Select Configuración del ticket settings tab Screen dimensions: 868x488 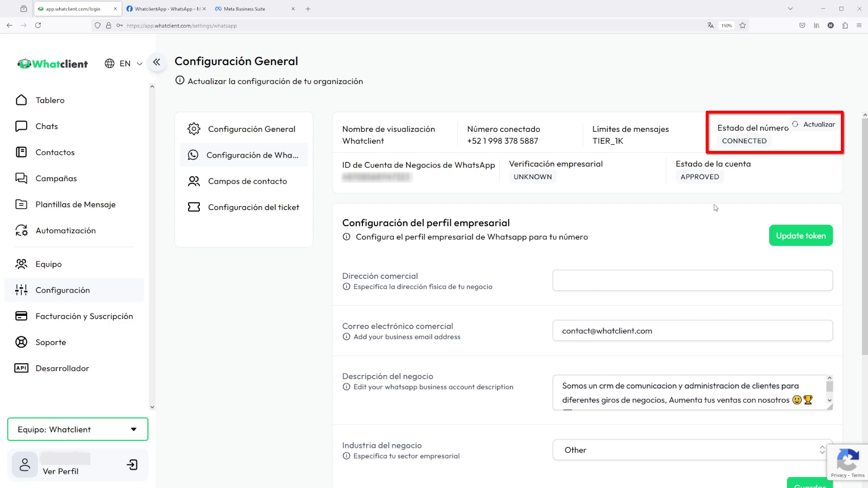244,207
